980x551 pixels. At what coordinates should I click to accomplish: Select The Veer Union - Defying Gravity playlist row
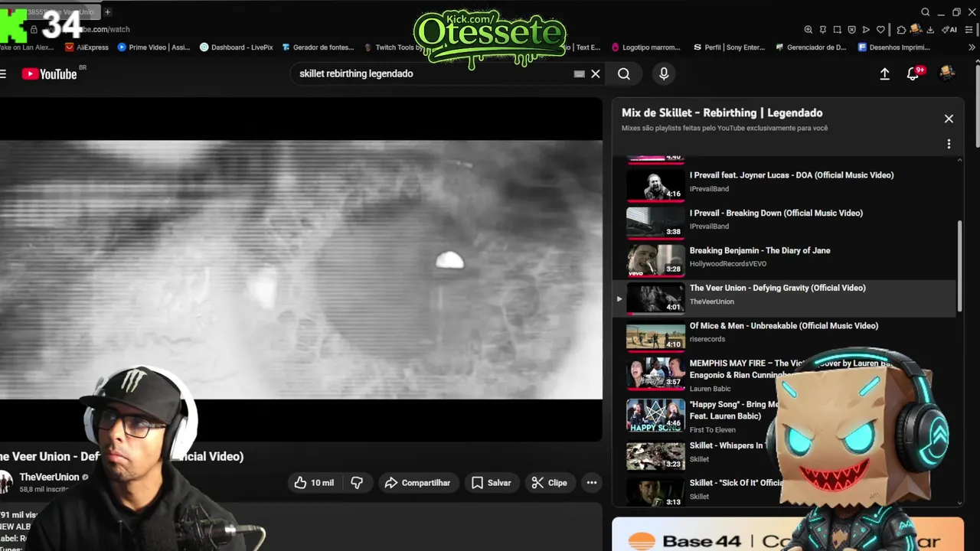click(785, 298)
